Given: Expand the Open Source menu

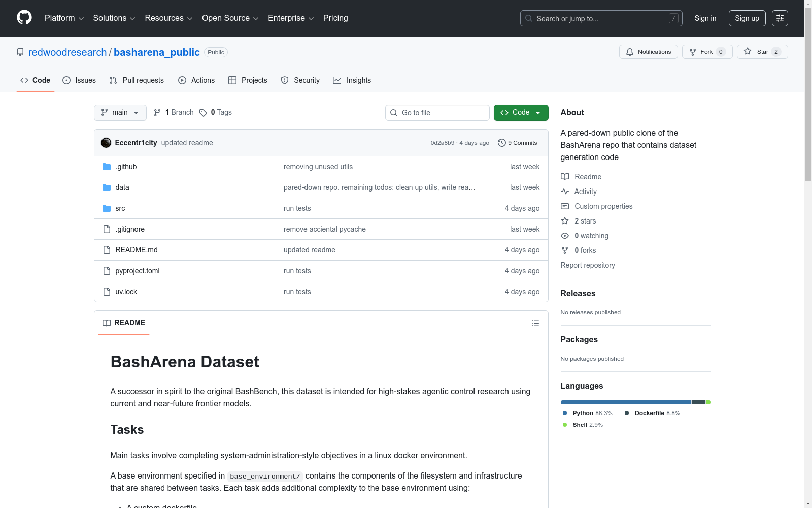Looking at the screenshot, I should point(230,18).
